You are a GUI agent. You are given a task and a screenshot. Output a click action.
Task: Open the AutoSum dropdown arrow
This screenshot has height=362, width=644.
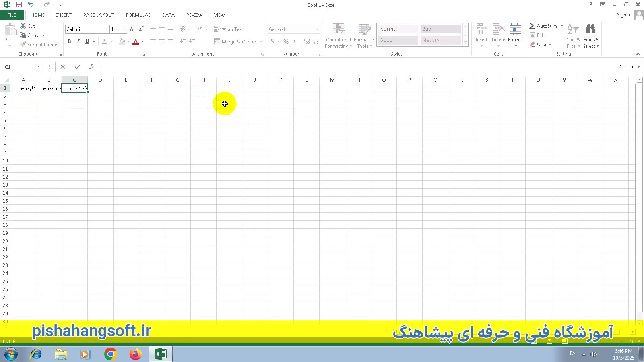[x=562, y=26]
